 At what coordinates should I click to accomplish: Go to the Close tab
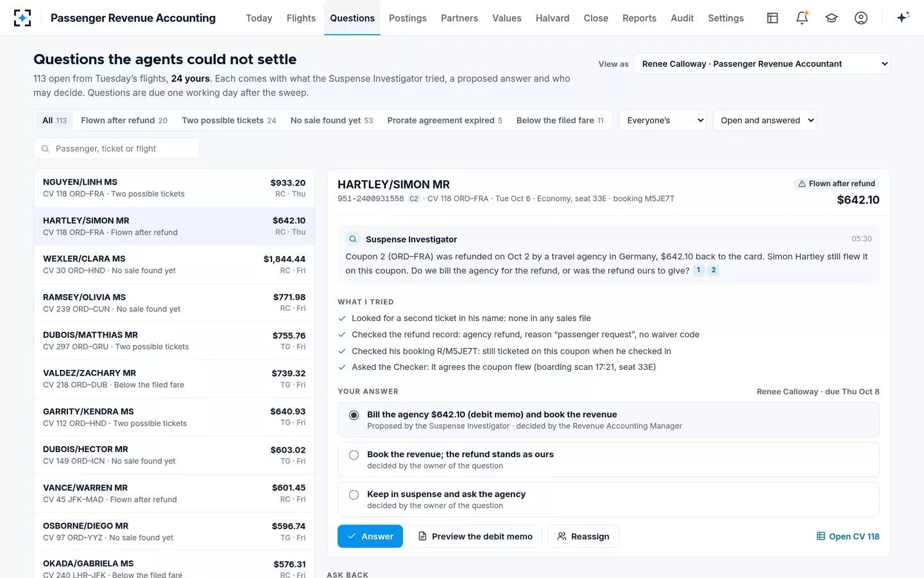click(x=596, y=18)
